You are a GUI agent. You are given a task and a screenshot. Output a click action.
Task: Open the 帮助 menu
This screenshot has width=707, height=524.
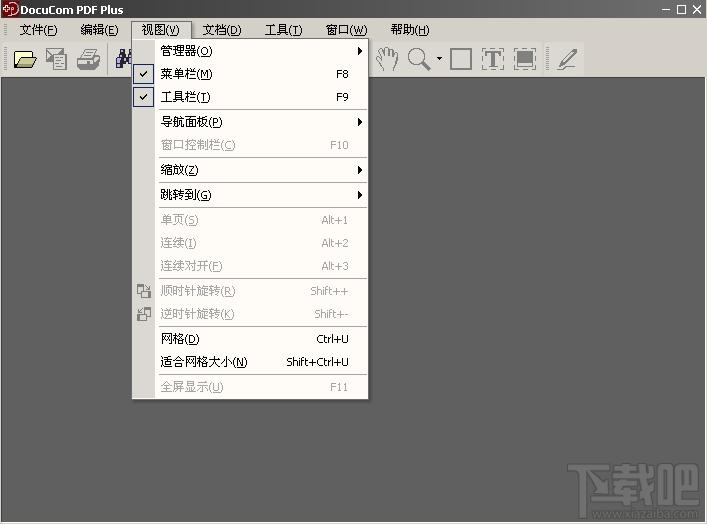point(410,30)
